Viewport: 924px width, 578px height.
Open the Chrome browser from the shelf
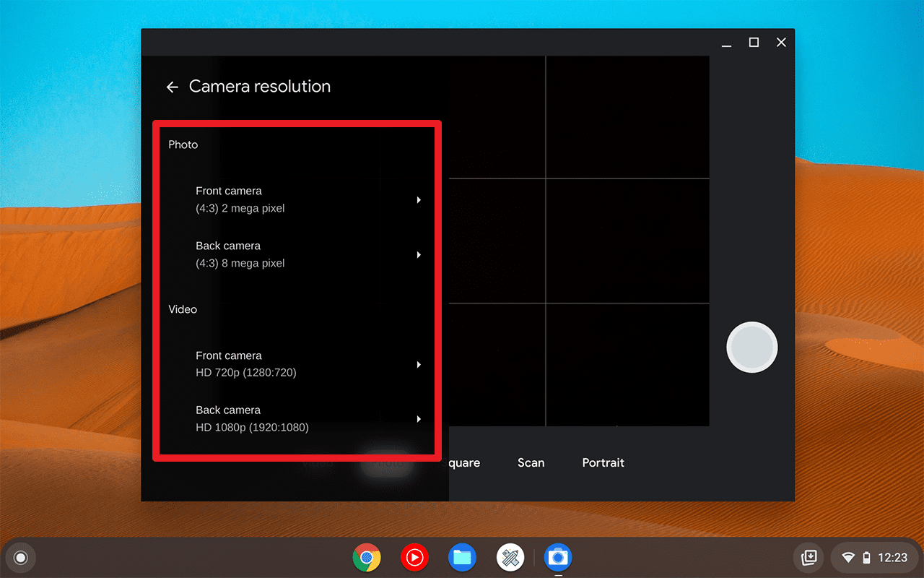(x=367, y=557)
